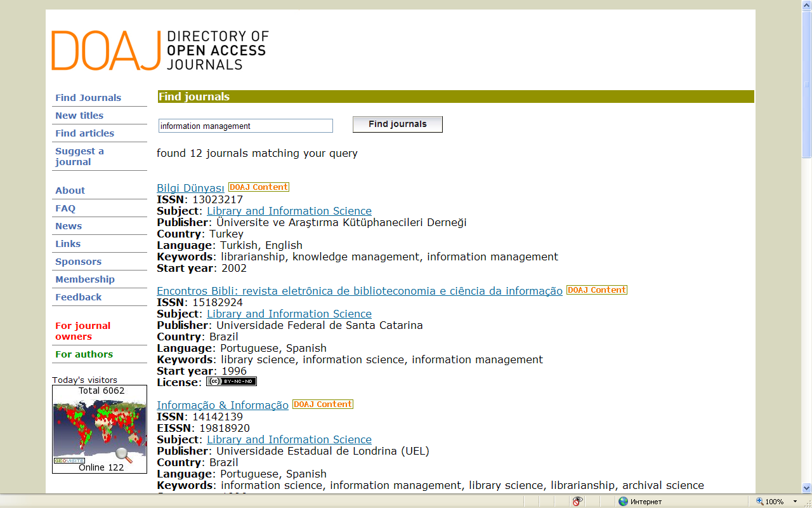Open the Find Journals sidebar link
This screenshot has height=508, width=812.
tap(88, 98)
